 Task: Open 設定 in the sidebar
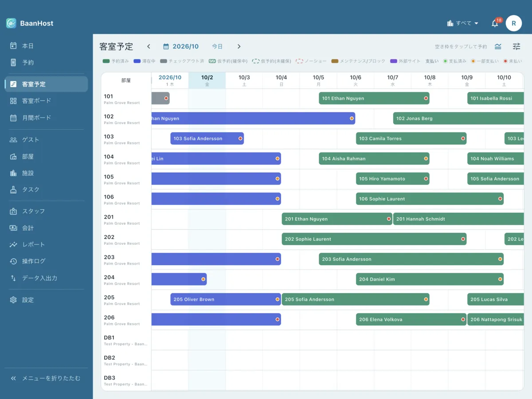[46, 300]
